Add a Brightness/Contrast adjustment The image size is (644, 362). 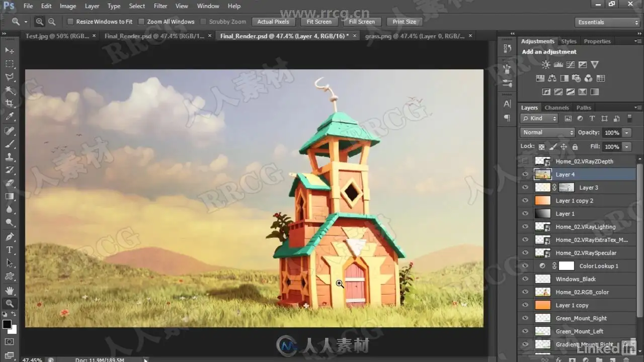(546, 64)
